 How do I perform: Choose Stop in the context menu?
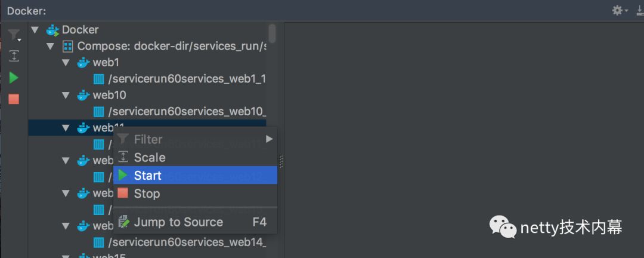tap(195, 193)
